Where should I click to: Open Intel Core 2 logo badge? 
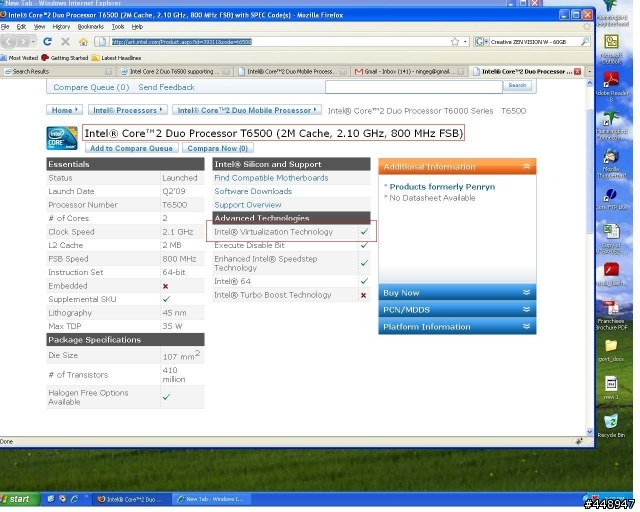pyautogui.click(x=62, y=138)
